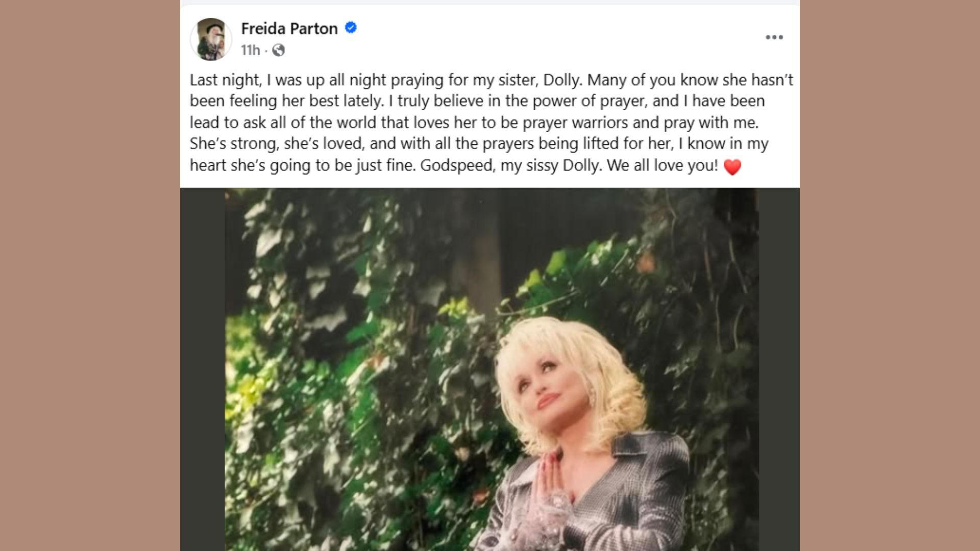Click the brown background left of the post
Image resolution: width=980 pixels, height=551 pixels.
point(90,275)
